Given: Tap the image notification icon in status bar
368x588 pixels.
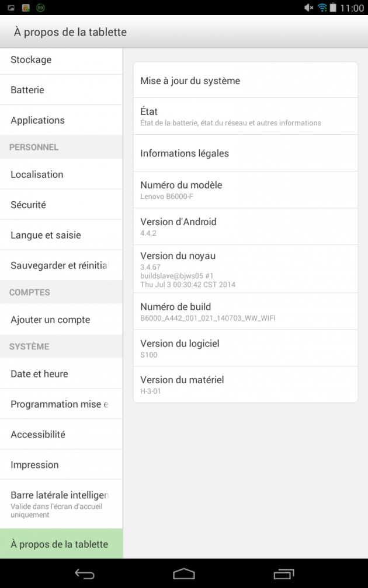Looking at the screenshot, I should (x=11, y=8).
